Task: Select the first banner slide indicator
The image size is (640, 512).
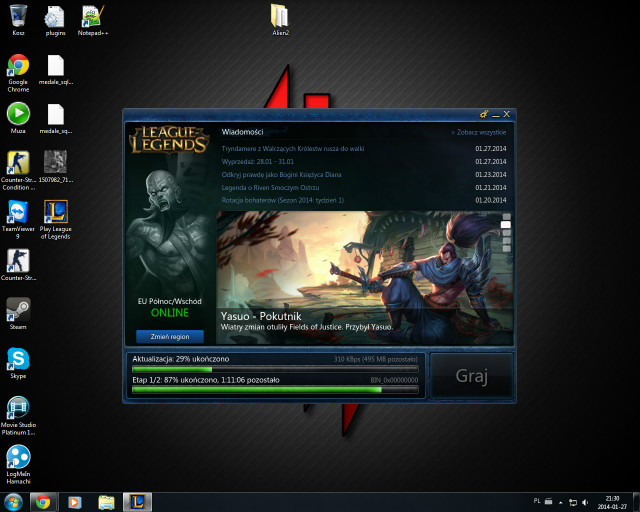Action: point(507,217)
